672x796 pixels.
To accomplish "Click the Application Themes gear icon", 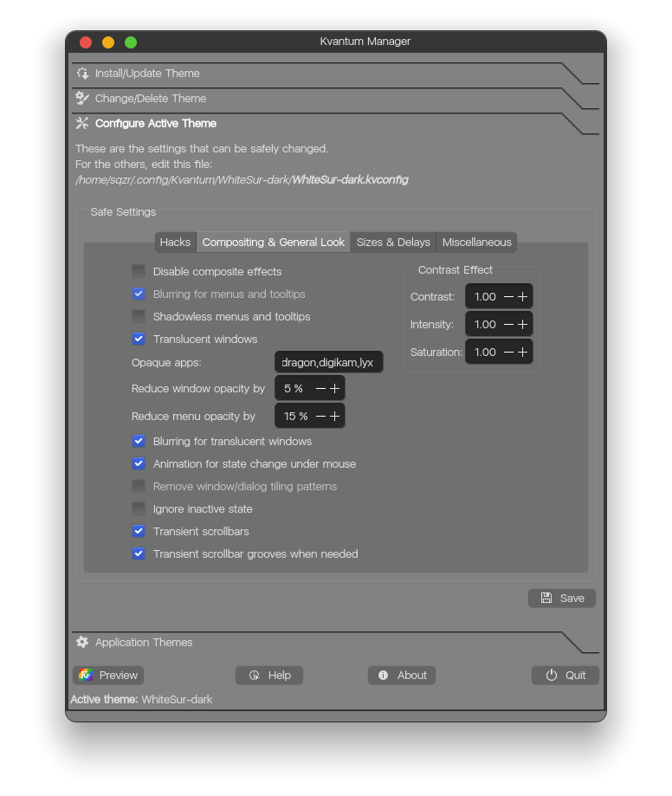I will click(82, 642).
